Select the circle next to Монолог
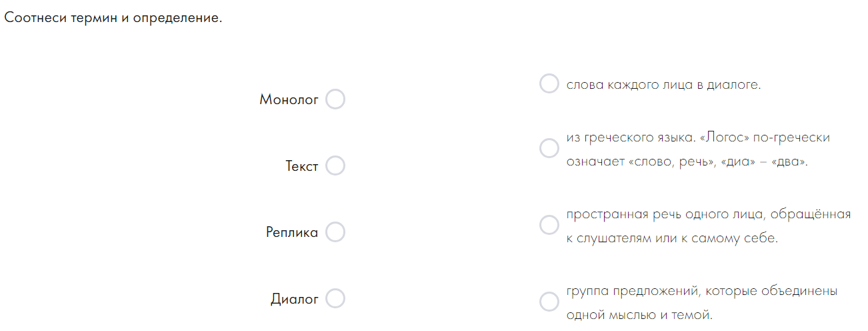Viewport: 868px width, 331px height. 335,99
